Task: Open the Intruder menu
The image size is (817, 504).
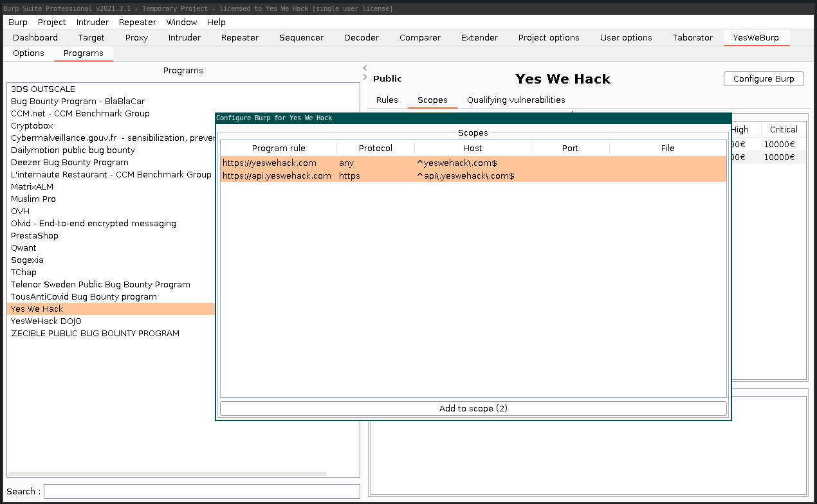Action: pos(93,22)
